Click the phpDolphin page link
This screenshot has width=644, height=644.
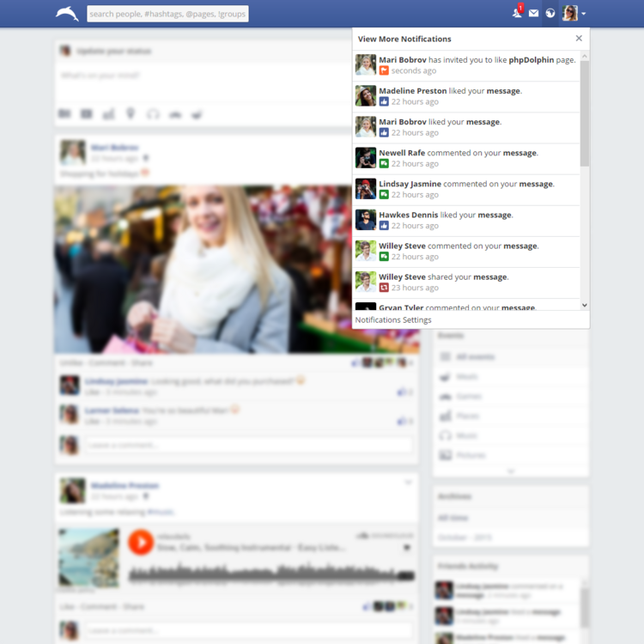[x=531, y=60]
